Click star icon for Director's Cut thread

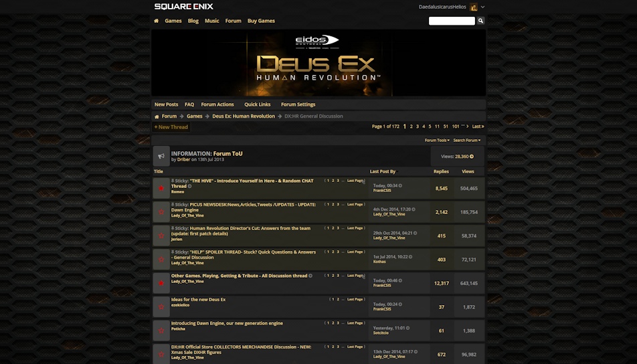click(161, 236)
